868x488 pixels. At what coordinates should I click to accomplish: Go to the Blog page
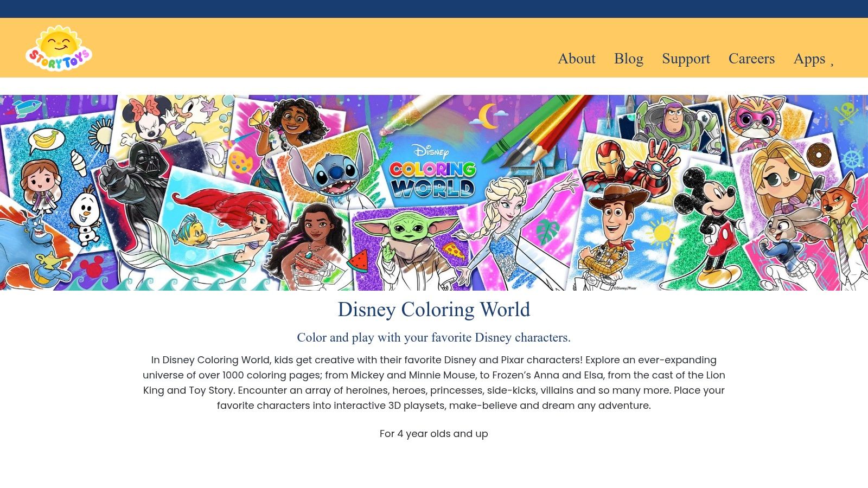(x=629, y=59)
